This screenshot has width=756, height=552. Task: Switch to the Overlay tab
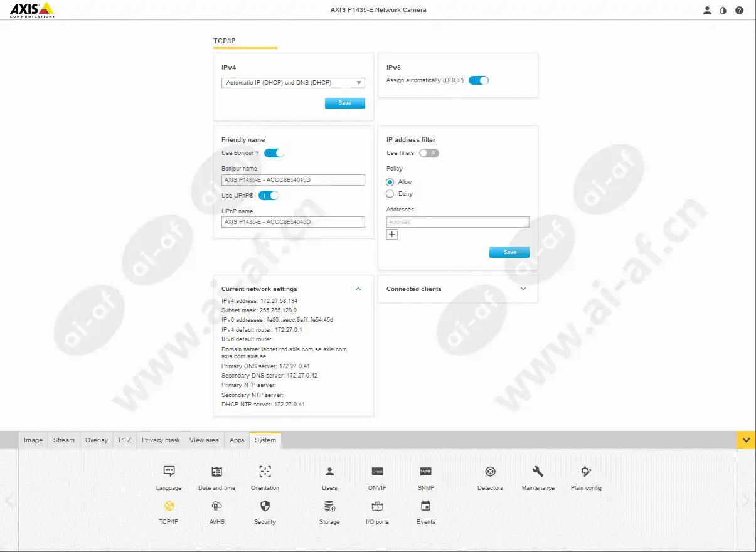pyautogui.click(x=97, y=440)
